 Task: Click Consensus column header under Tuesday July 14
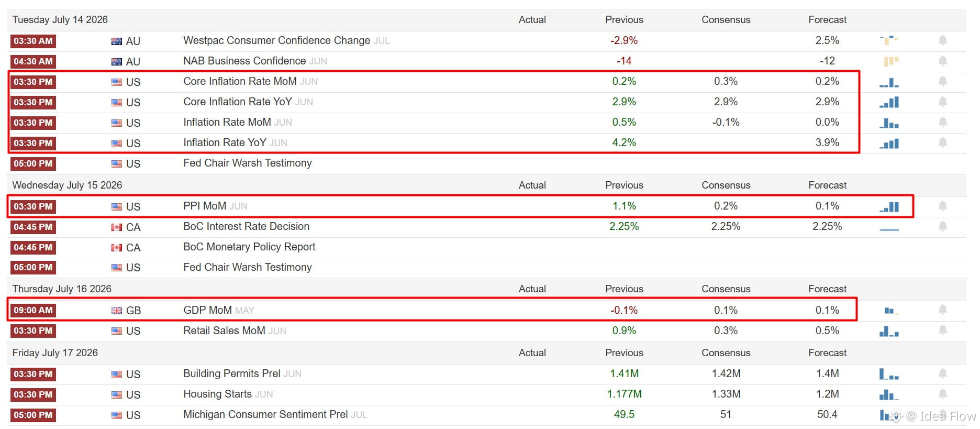pos(726,19)
